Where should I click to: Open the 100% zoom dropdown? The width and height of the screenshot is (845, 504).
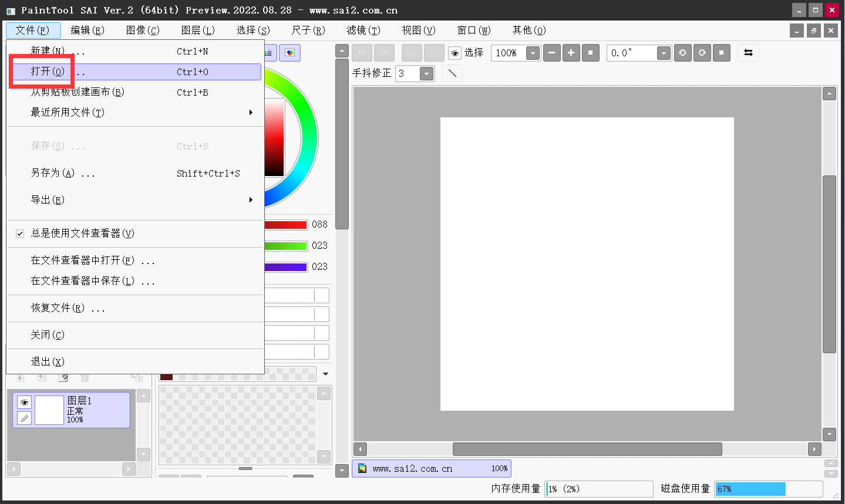pyautogui.click(x=533, y=53)
